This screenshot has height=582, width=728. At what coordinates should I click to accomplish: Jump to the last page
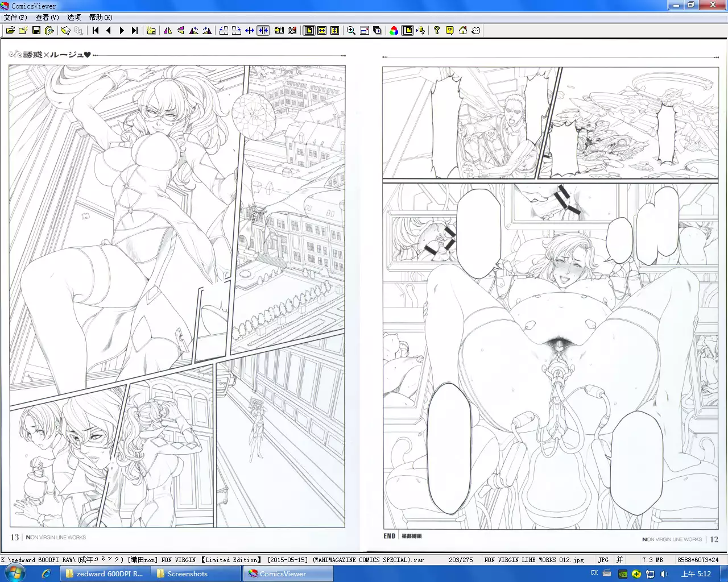pyautogui.click(x=134, y=31)
